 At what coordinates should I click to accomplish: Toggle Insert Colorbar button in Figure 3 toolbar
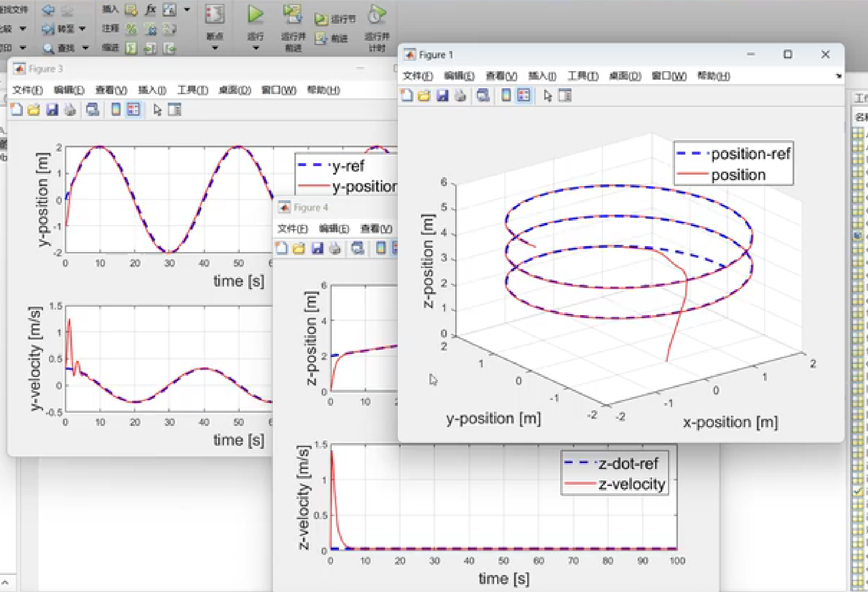[x=115, y=110]
